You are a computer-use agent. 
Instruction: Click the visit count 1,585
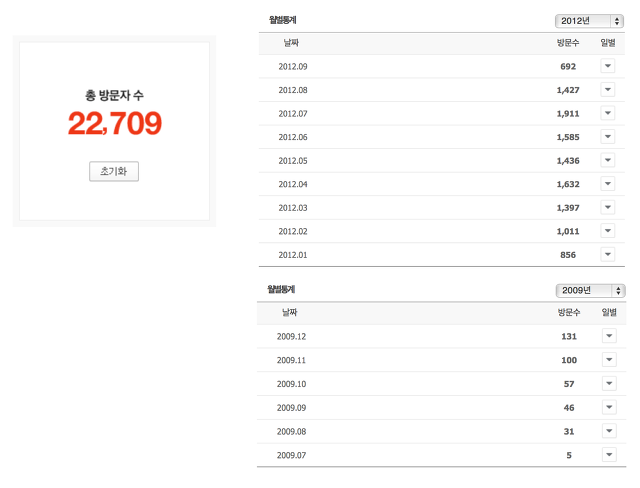(568, 137)
